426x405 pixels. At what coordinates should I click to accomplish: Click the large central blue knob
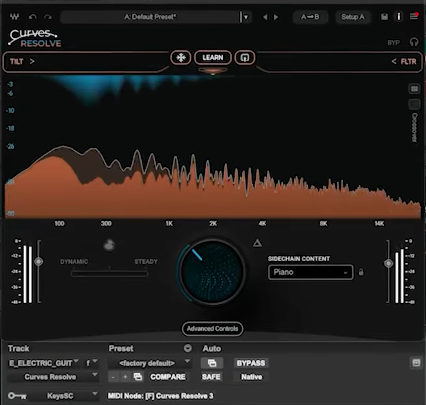(213, 272)
